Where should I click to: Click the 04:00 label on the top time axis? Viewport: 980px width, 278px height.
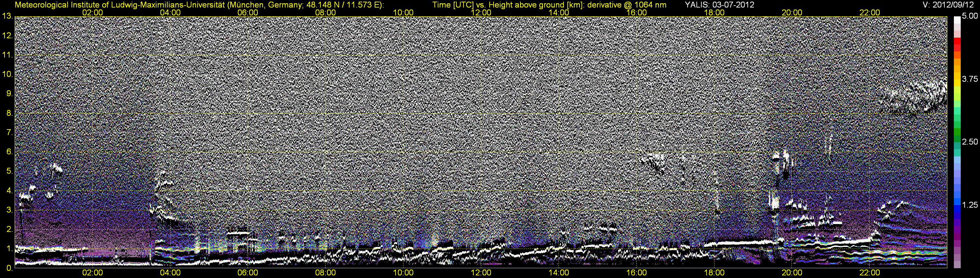170,12
